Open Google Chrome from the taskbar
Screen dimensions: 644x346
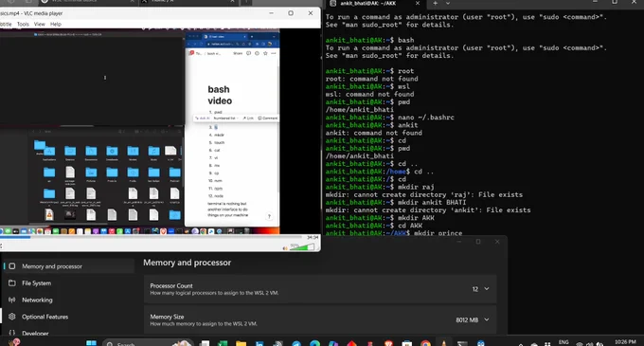[x=425, y=343]
